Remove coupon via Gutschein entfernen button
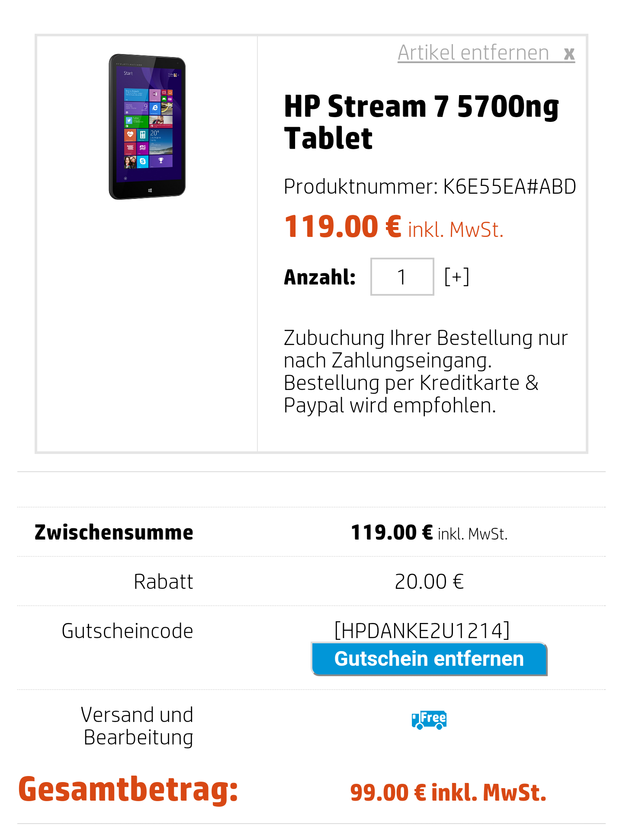This screenshot has width=623, height=840. tap(429, 659)
